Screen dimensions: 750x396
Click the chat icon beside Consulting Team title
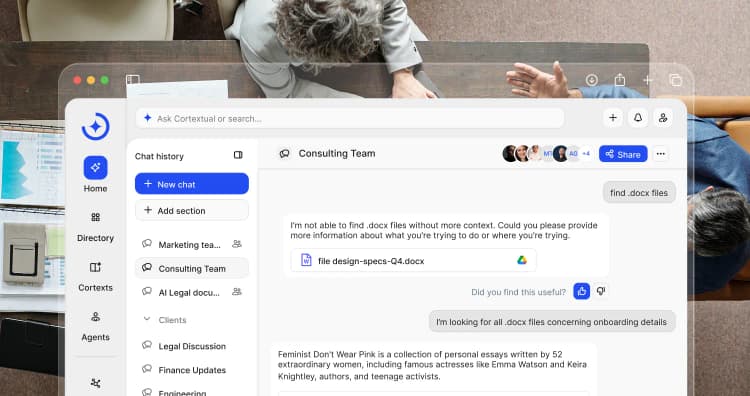285,154
